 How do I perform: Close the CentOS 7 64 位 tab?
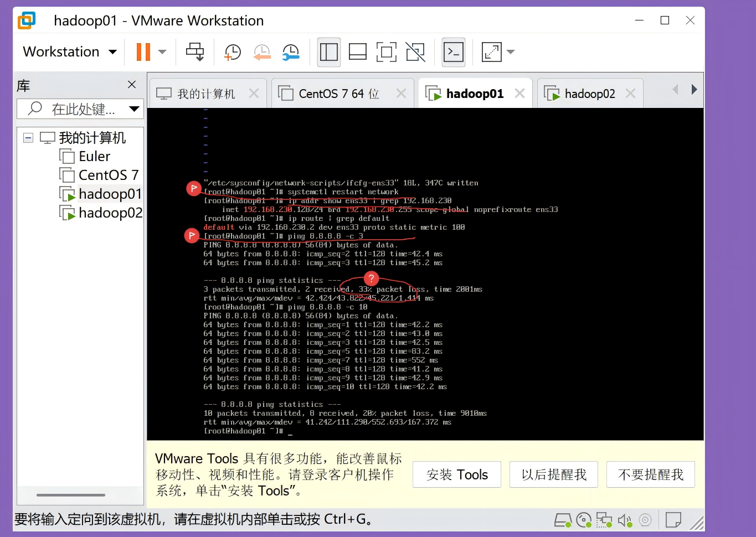point(401,94)
